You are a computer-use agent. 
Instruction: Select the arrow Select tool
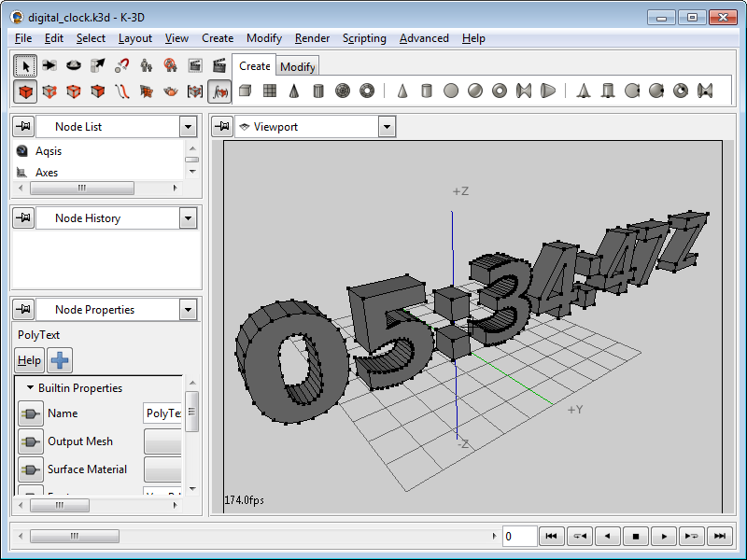tap(25, 65)
